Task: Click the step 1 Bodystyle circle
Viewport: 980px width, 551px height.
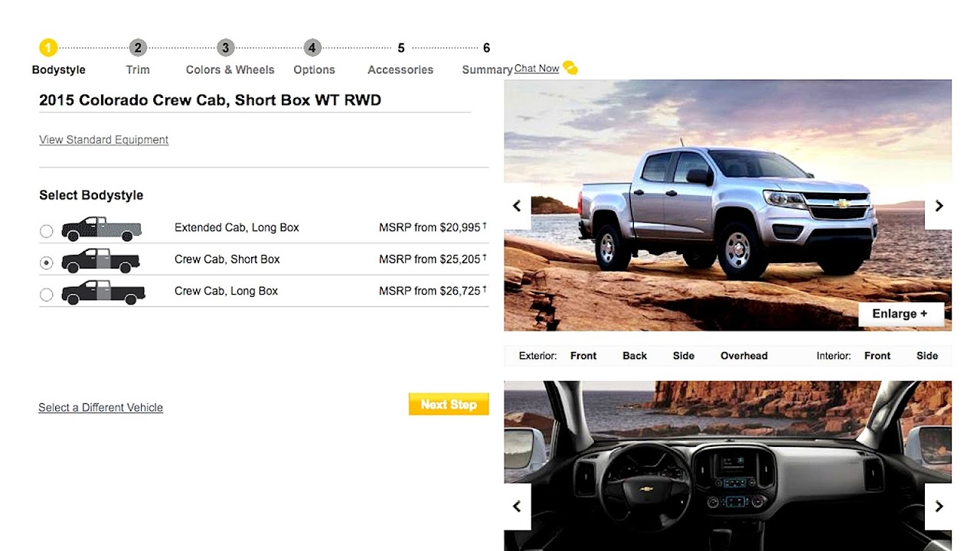Action: tap(48, 47)
